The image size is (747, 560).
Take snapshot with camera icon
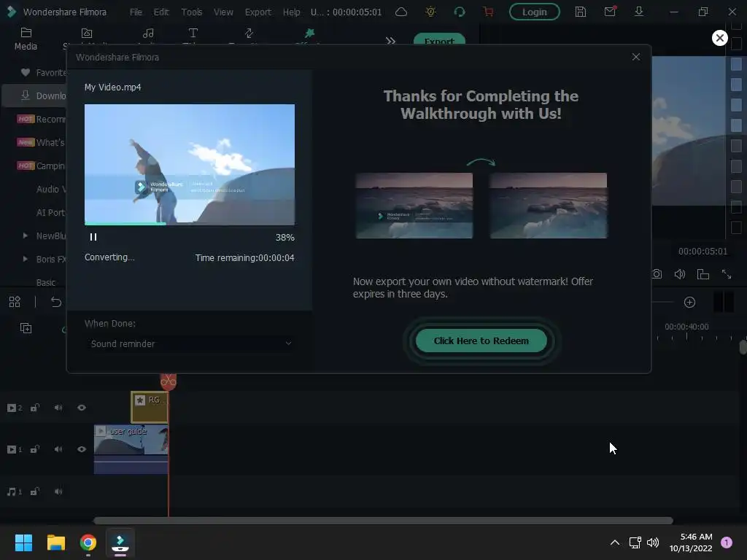tap(657, 274)
